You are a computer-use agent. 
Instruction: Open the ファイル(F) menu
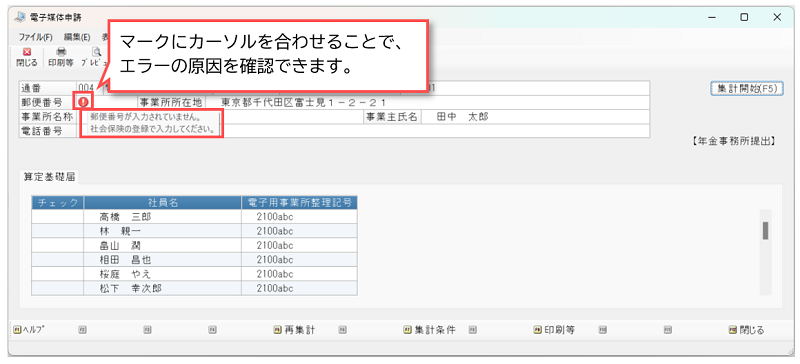pos(35,37)
